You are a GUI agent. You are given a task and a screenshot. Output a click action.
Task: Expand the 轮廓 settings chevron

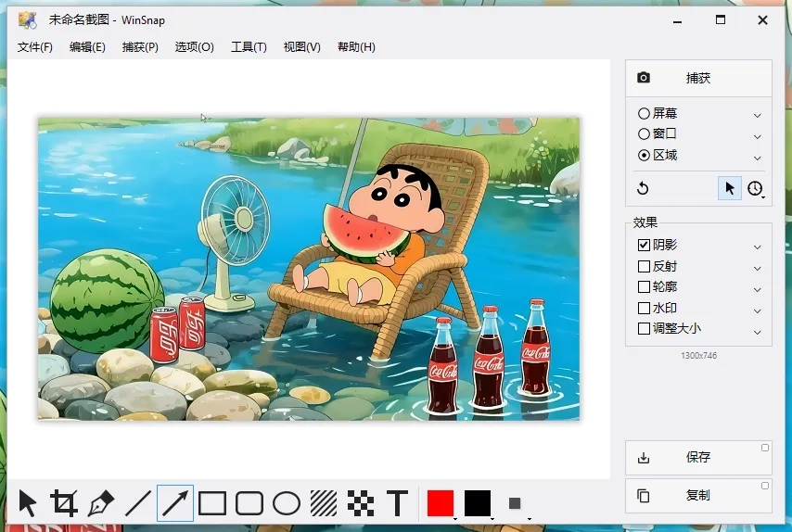pos(757,289)
